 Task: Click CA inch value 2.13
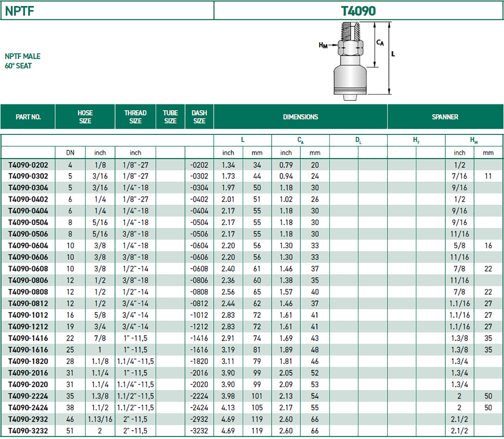click(286, 396)
